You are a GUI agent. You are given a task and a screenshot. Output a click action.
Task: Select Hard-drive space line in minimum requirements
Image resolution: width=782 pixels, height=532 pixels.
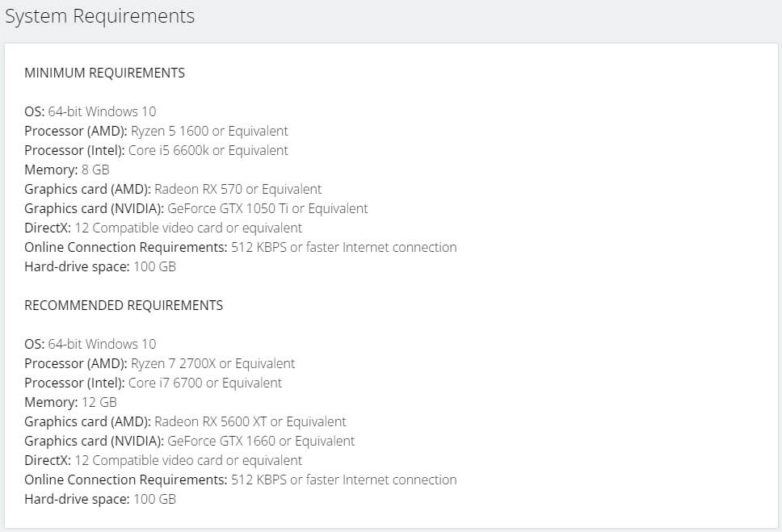(x=100, y=266)
